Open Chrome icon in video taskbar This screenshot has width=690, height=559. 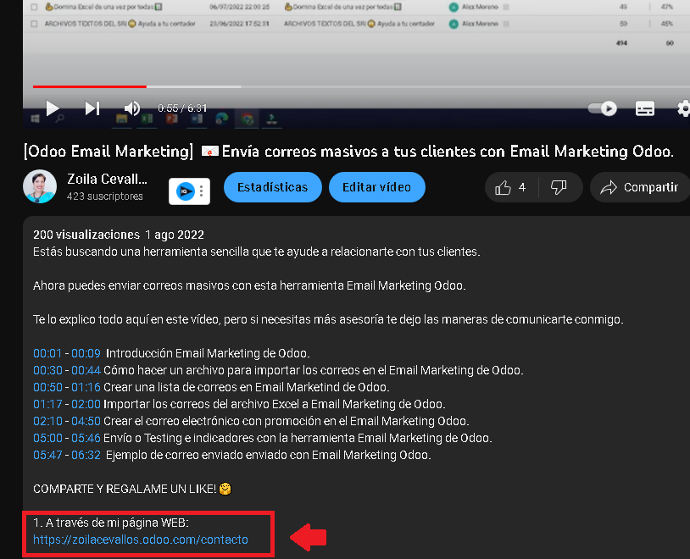pyautogui.click(x=247, y=118)
